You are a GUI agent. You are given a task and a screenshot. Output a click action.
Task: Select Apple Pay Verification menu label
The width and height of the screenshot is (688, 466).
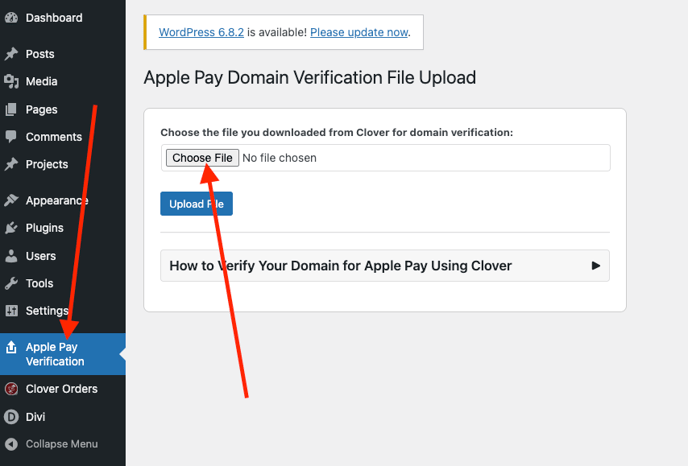[55, 354]
